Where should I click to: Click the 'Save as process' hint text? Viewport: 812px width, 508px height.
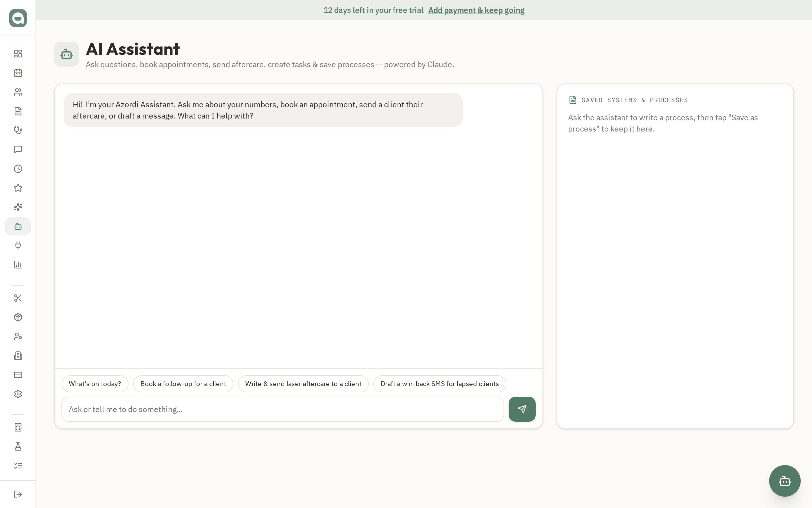pos(663,123)
